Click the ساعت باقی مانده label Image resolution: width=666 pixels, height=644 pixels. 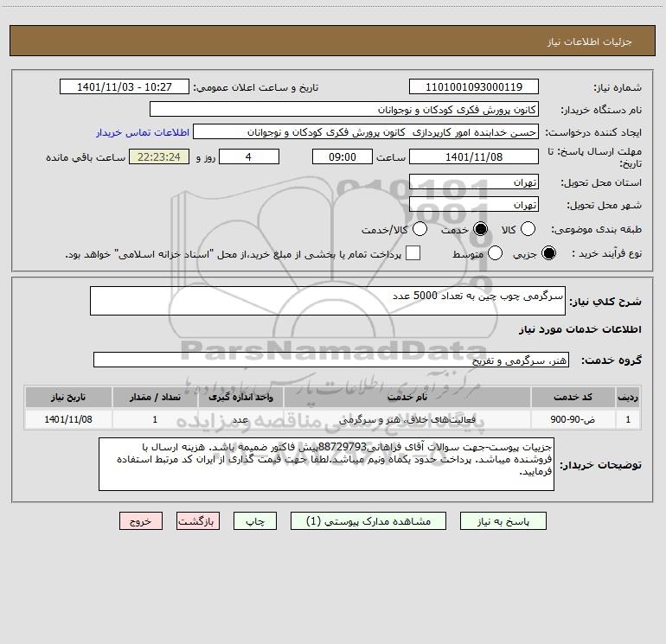click(x=86, y=157)
